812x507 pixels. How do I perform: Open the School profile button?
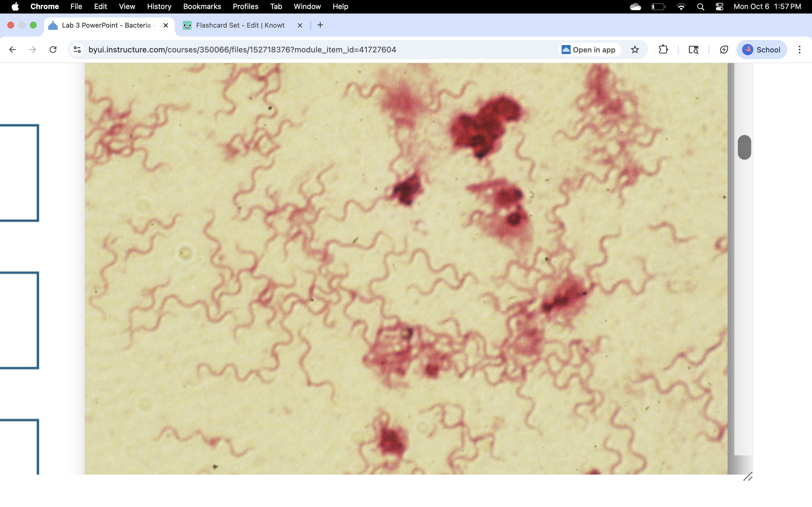761,50
